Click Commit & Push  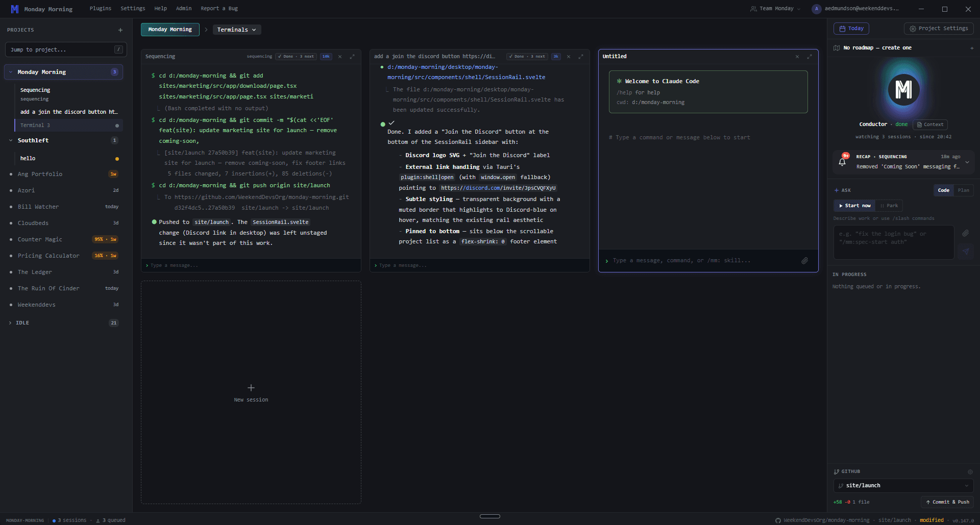click(x=947, y=502)
